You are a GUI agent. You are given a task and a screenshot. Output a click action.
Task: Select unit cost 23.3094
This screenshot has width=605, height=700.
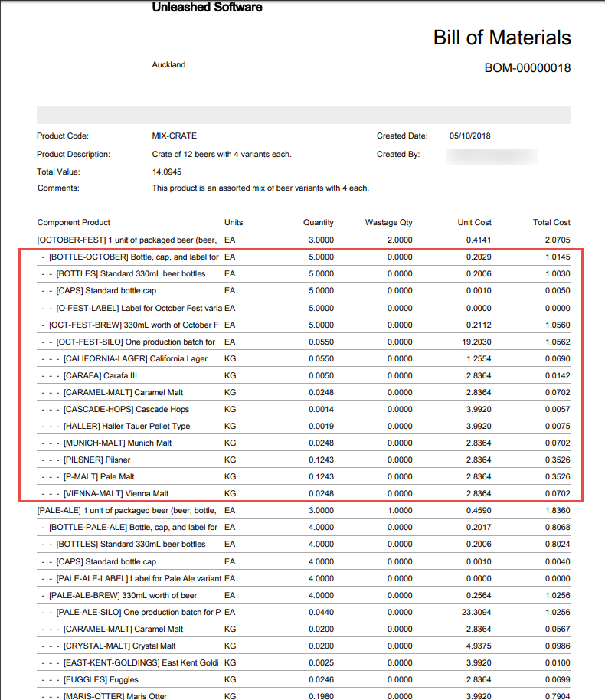pyautogui.click(x=476, y=612)
